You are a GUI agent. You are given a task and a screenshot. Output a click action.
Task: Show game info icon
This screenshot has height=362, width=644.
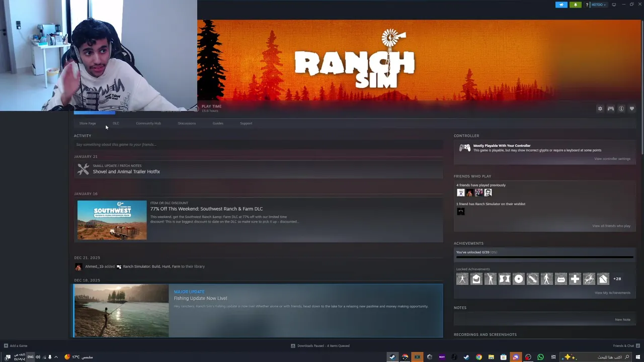pos(621,109)
